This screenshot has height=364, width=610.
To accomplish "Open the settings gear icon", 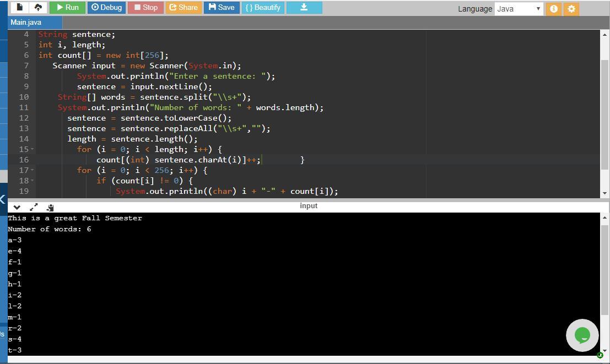I will [571, 9].
